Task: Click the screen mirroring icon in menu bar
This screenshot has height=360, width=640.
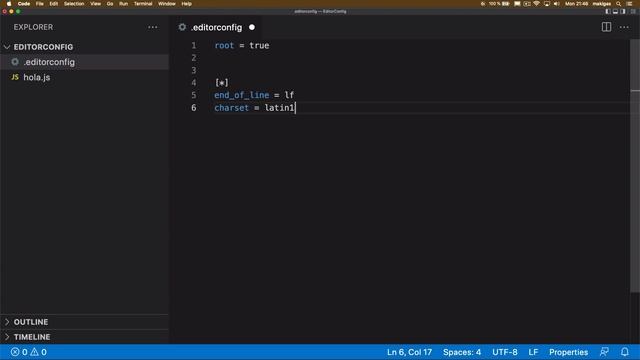Action: (x=547, y=4)
